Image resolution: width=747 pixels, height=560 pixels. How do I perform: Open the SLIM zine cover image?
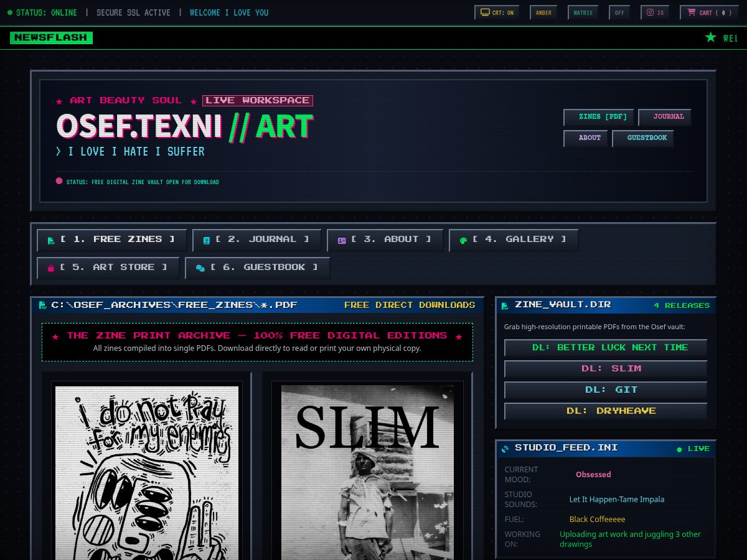[367, 473]
